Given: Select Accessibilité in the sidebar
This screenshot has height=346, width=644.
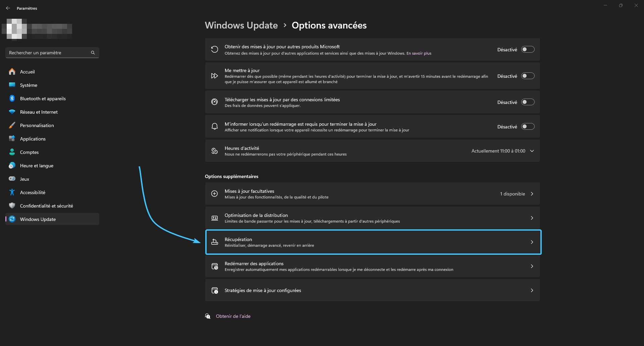Looking at the screenshot, I should coord(52,192).
